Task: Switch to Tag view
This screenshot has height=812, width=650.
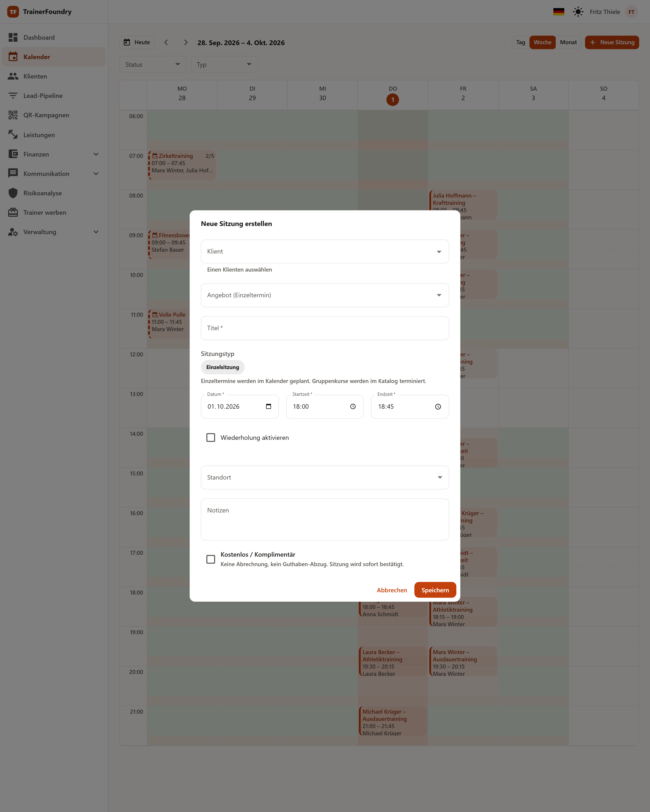Action: tap(520, 42)
